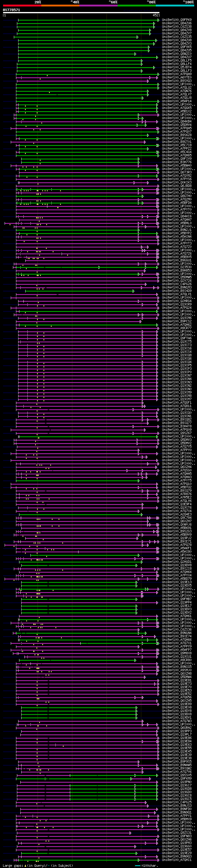Image resolution: width=197 pixels, height=868 pixels.
Task: Select the UniRef100_Q8W2C0 label
Action: coord(177,54)
